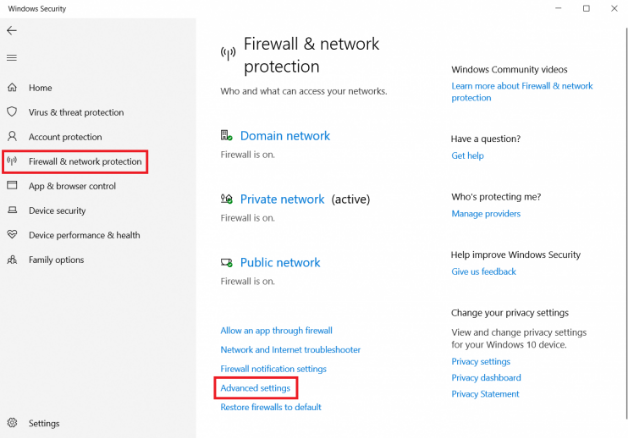This screenshot has width=628, height=438.
Task: Select the Family options people icon
Action: tap(12, 259)
